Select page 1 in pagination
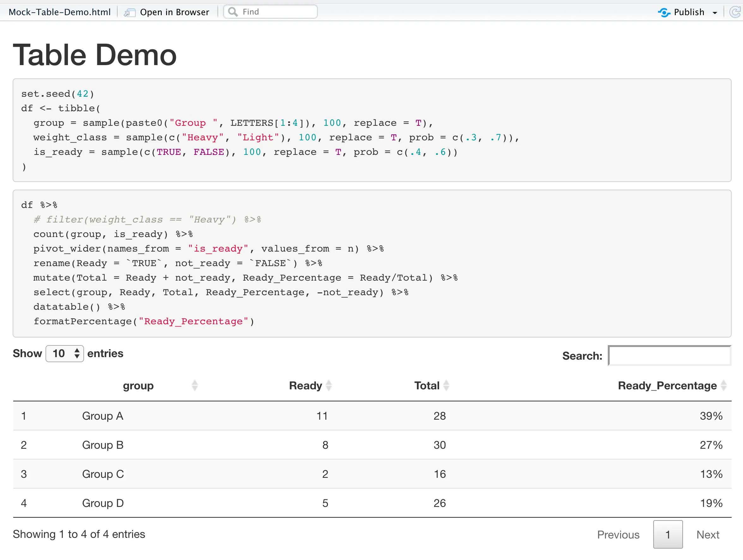 [x=667, y=535]
